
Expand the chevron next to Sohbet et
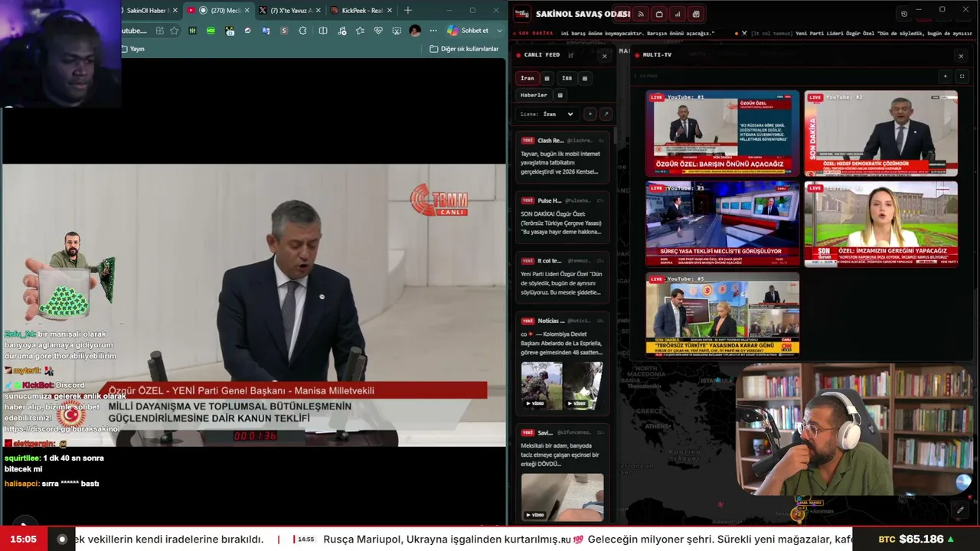coord(499,31)
